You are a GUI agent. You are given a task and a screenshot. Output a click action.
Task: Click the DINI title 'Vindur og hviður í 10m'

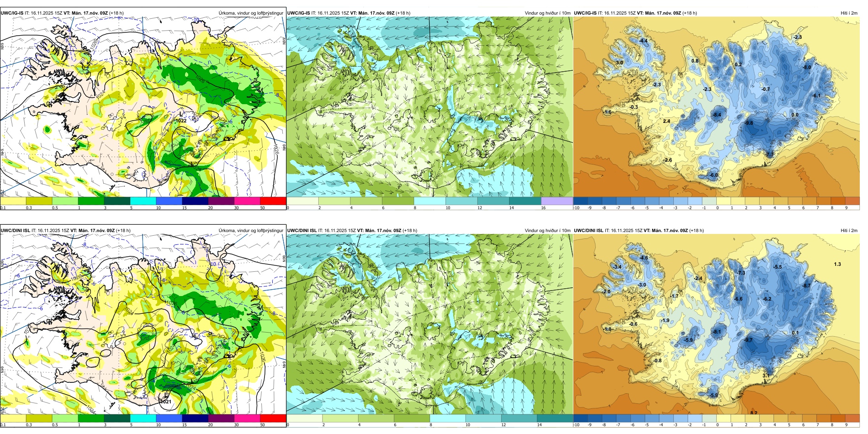[548, 231]
